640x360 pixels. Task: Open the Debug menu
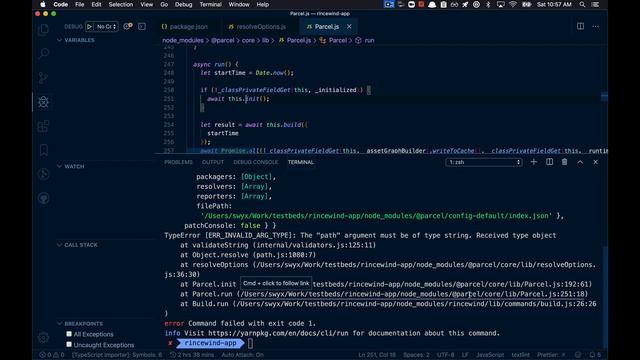pyautogui.click(x=183, y=4)
